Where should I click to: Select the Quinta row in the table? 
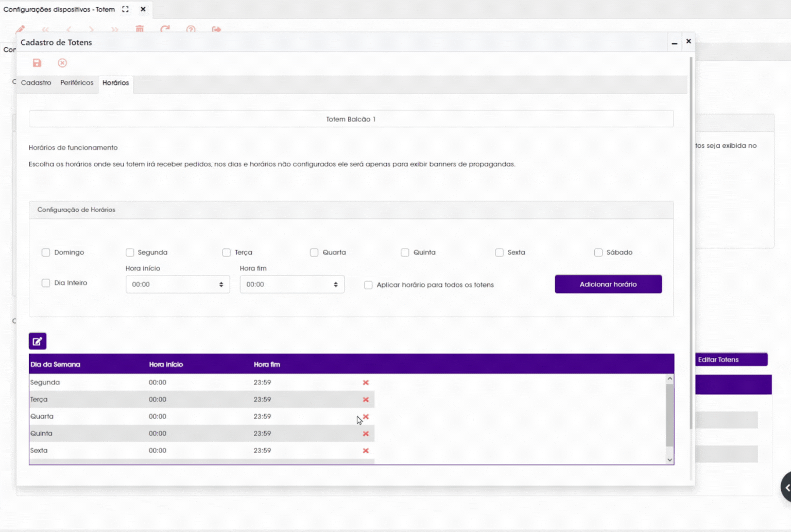202,433
